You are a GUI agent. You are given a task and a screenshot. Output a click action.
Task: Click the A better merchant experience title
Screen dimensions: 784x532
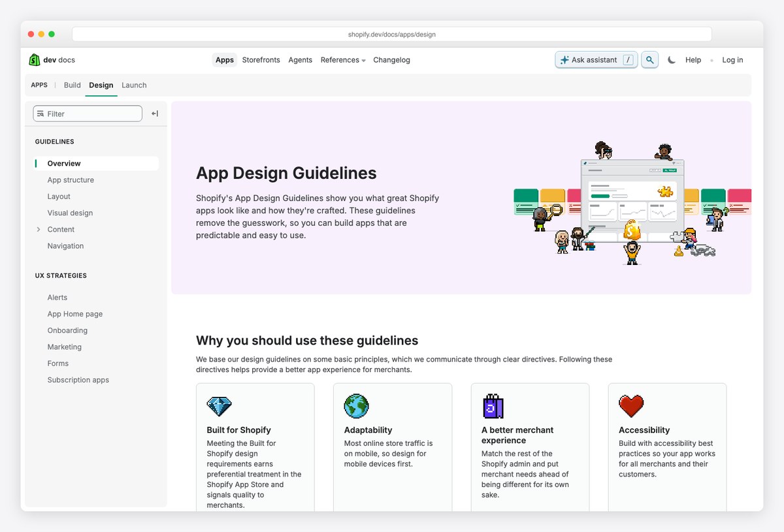(517, 435)
